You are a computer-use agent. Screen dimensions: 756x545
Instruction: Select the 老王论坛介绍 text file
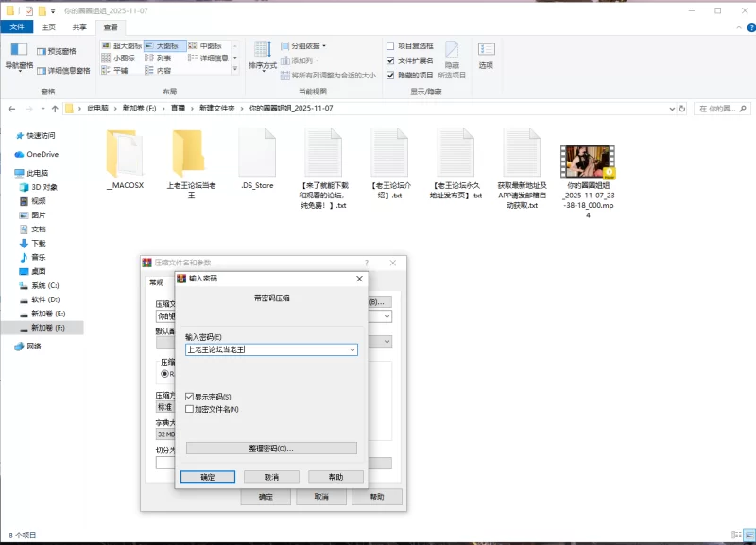390,163
